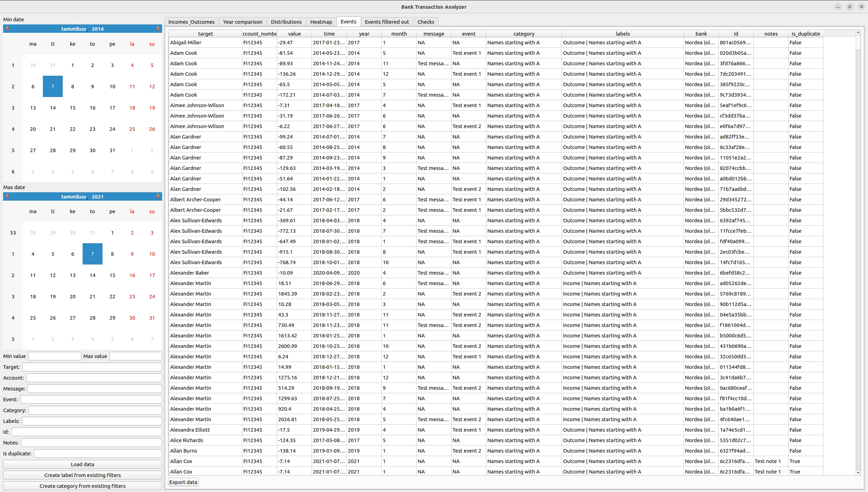868x492 pixels.
Task: Click next month arrow in Min date calendar
Action: [x=158, y=29]
